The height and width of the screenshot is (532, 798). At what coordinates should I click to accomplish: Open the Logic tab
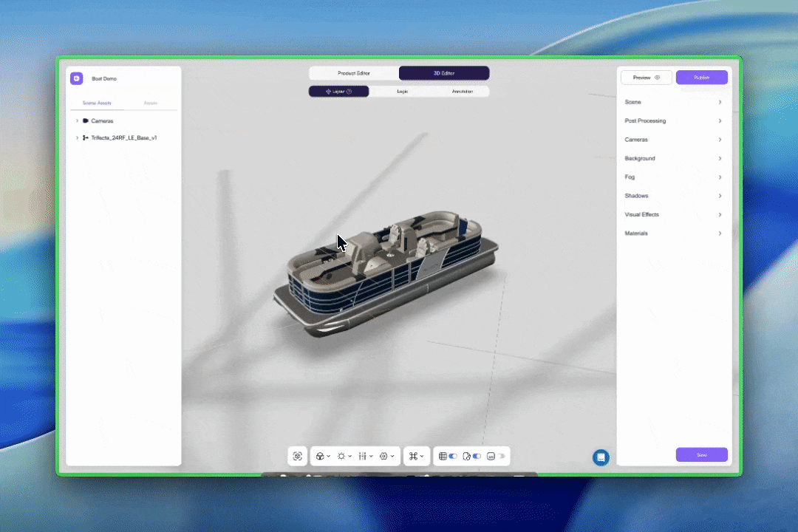(402, 92)
